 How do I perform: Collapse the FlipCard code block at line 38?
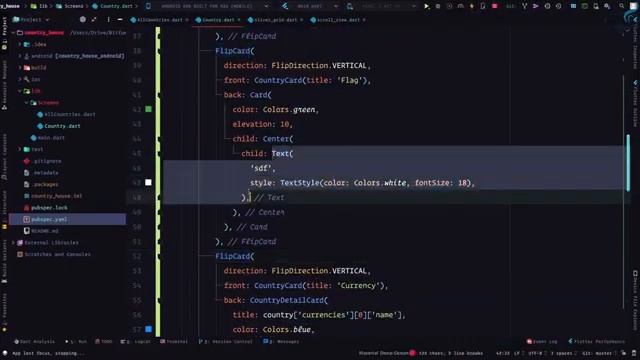pos(159,51)
